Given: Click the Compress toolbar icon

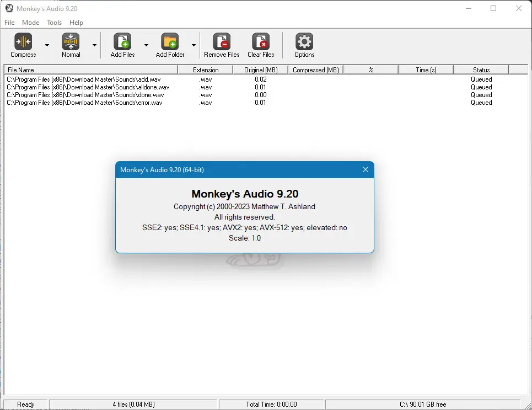Looking at the screenshot, I should click(x=23, y=41).
